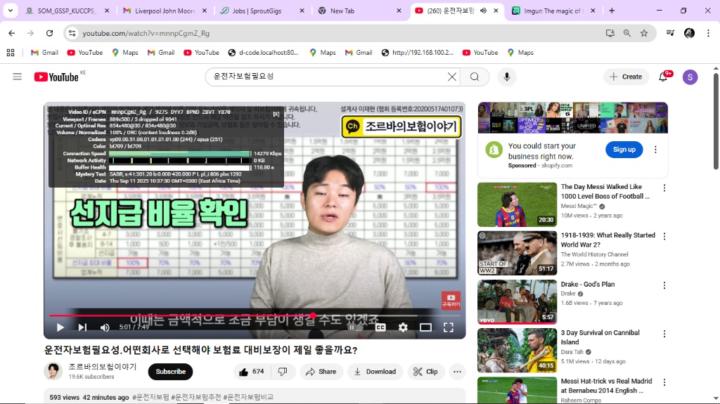Go to the YouTube home logo
The image size is (720, 404).
56,77
